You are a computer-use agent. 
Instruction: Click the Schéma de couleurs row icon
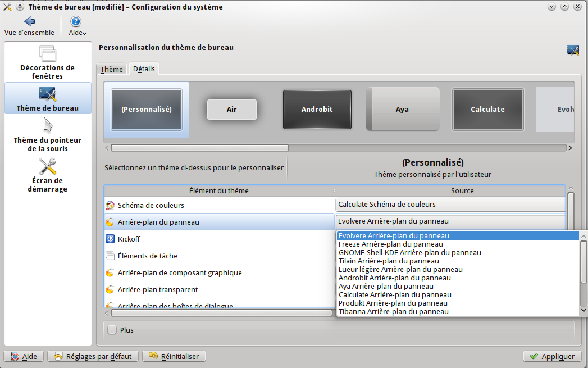110,205
